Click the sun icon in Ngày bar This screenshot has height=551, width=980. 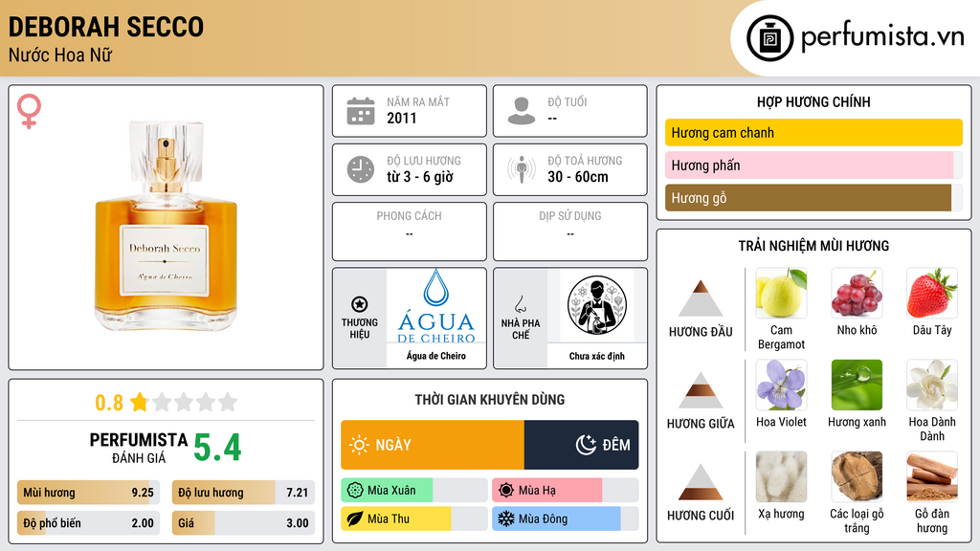(x=359, y=445)
